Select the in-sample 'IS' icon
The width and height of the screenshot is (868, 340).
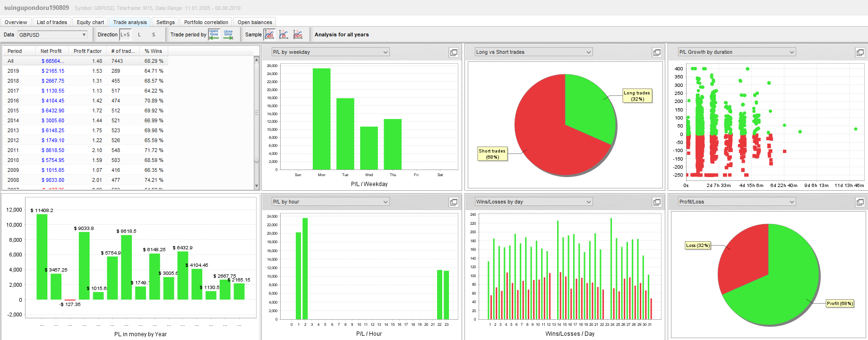click(284, 34)
